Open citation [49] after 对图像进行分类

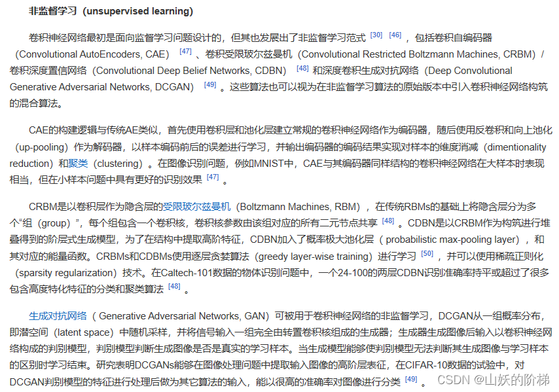[411, 379]
